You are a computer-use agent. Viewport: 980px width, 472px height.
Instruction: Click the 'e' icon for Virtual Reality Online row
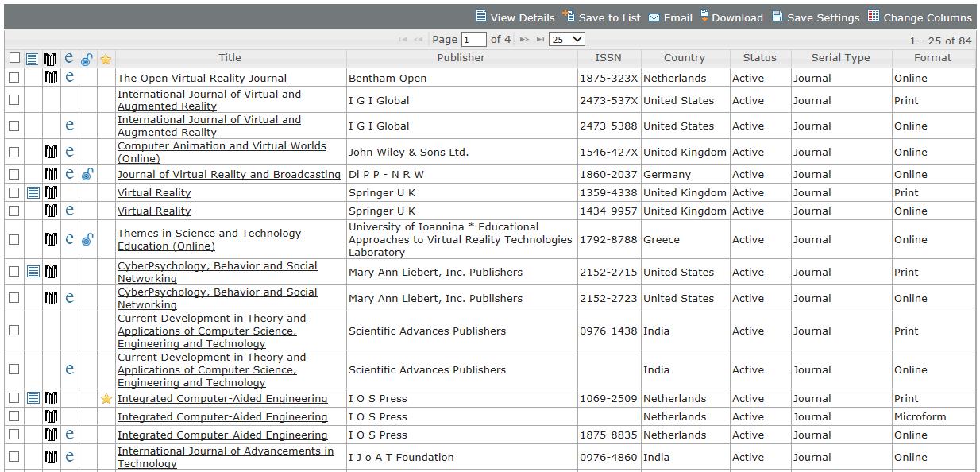(69, 211)
